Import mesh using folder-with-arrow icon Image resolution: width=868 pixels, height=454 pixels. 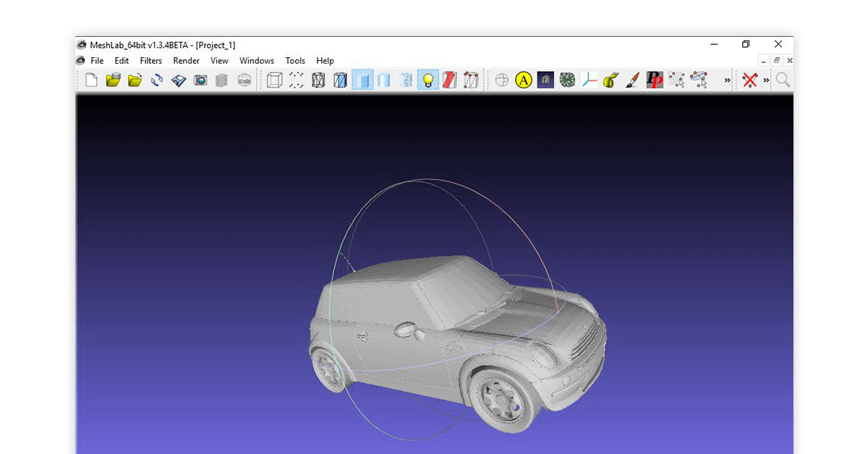click(x=135, y=80)
